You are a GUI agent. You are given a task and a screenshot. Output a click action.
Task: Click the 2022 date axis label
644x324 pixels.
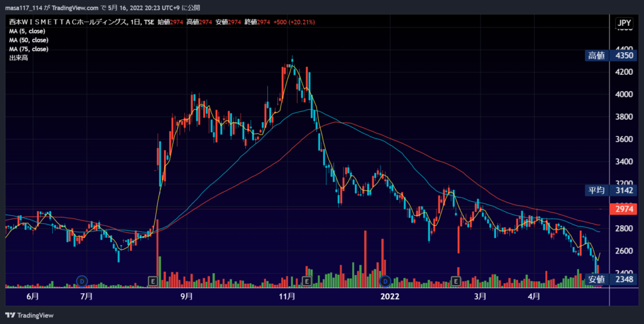coord(390,296)
